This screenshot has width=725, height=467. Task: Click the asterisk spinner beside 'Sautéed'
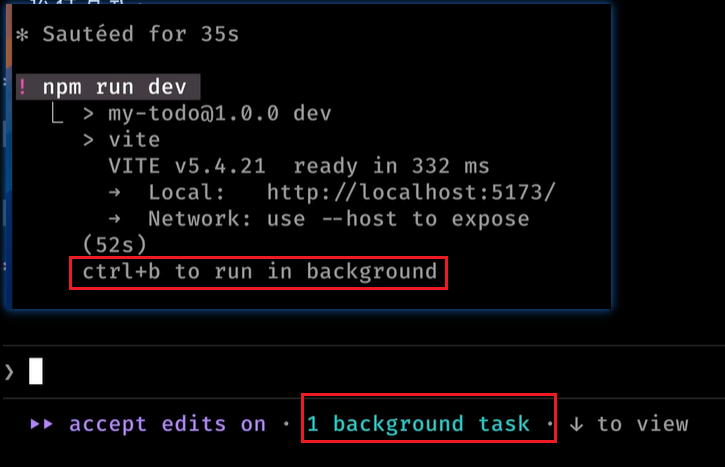(22, 35)
